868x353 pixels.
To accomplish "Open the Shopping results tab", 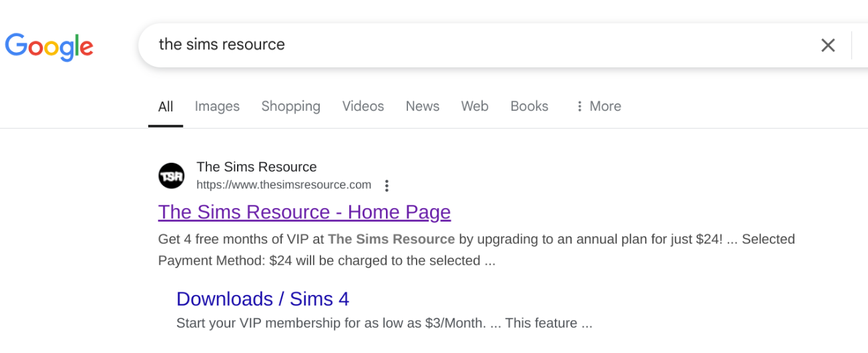I will pyautogui.click(x=290, y=106).
